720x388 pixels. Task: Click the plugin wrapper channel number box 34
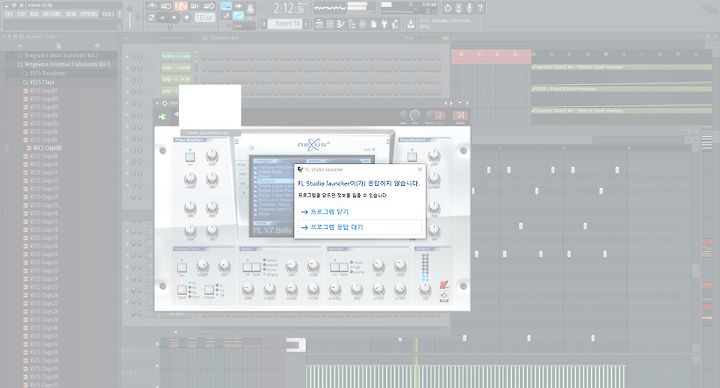point(460,115)
